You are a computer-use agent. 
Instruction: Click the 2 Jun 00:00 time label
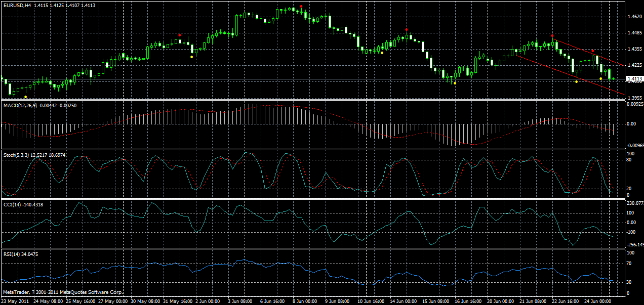pyautogui.click(x=209, y=301)
